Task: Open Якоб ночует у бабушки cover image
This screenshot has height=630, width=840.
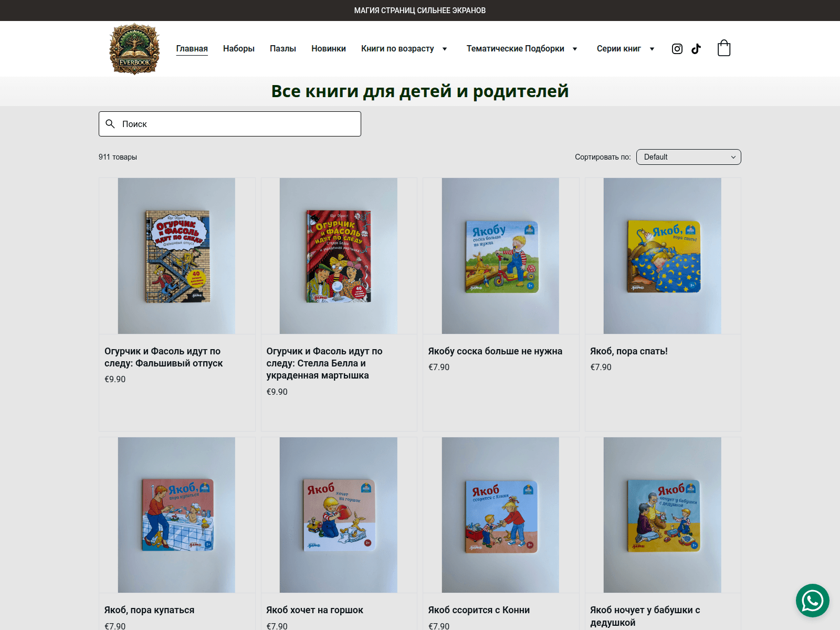Action: click(663, 515)
